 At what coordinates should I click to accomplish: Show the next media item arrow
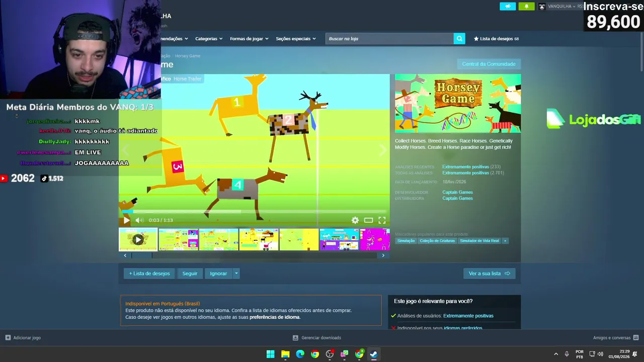[383, 149]
